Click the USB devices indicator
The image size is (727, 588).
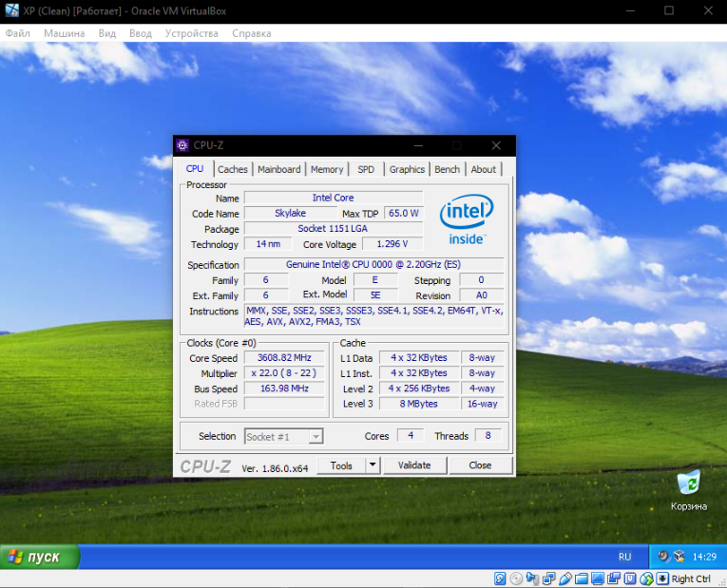(565, 579)
